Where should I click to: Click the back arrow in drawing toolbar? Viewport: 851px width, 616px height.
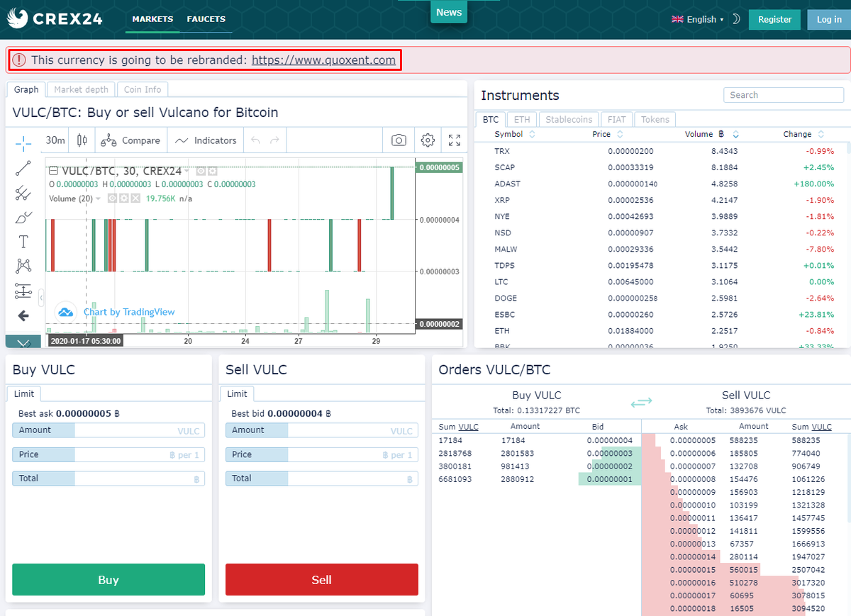23,315
